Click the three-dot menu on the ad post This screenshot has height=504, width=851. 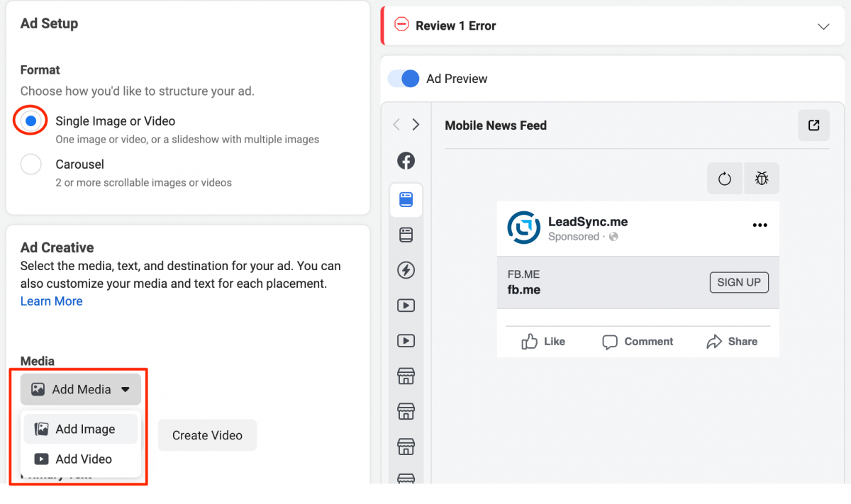(x=760, y=225)
